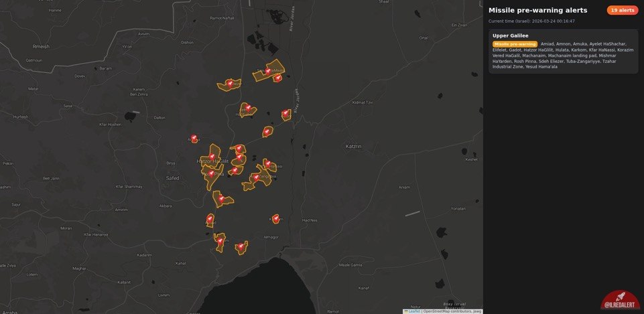This screenshot has width=644, height=314.
Task: Click the Gadot alert marker near Jordan River
Action: point(286,113)
